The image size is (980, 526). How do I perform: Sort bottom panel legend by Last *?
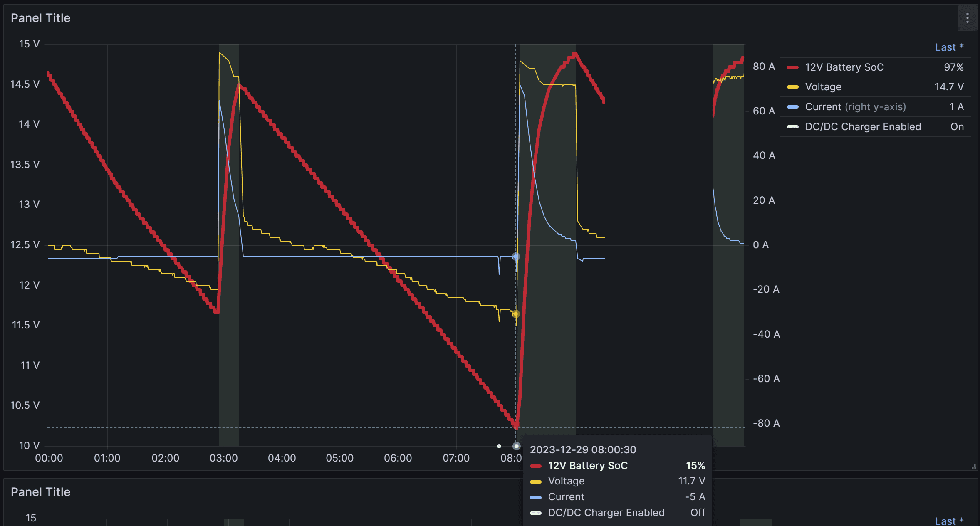coord(949,521)
